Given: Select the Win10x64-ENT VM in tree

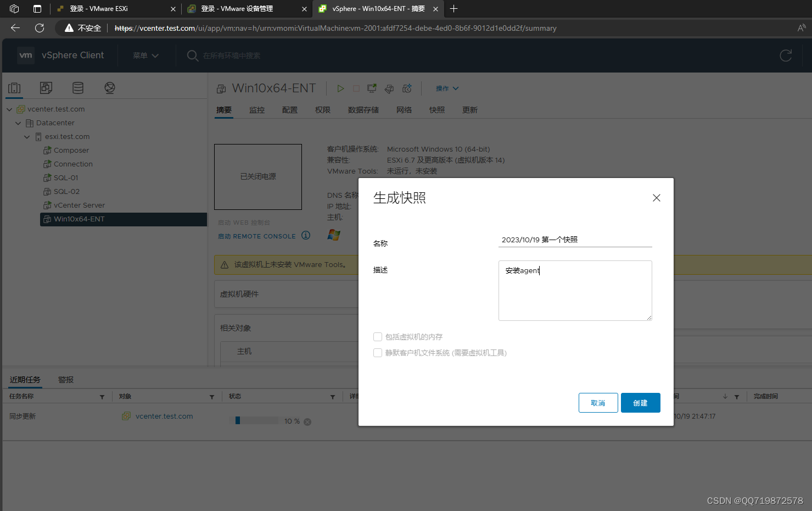Looking at the screenshot, I should coord(124,219).
